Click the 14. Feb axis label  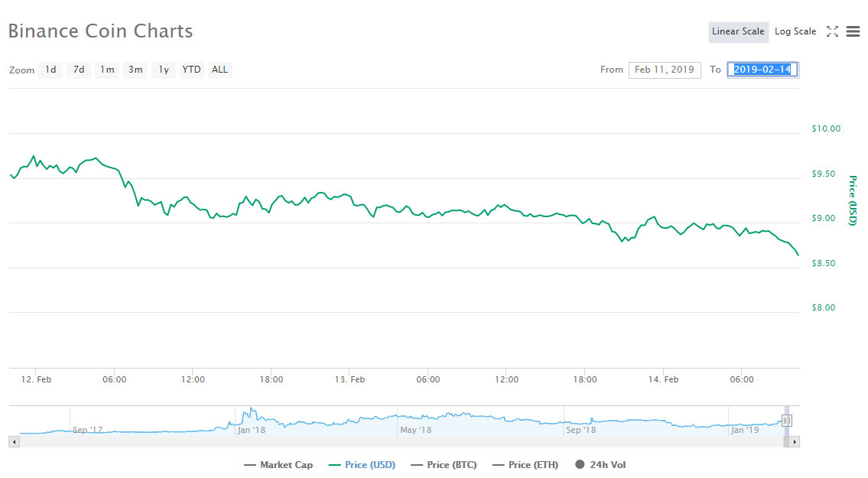663,379
